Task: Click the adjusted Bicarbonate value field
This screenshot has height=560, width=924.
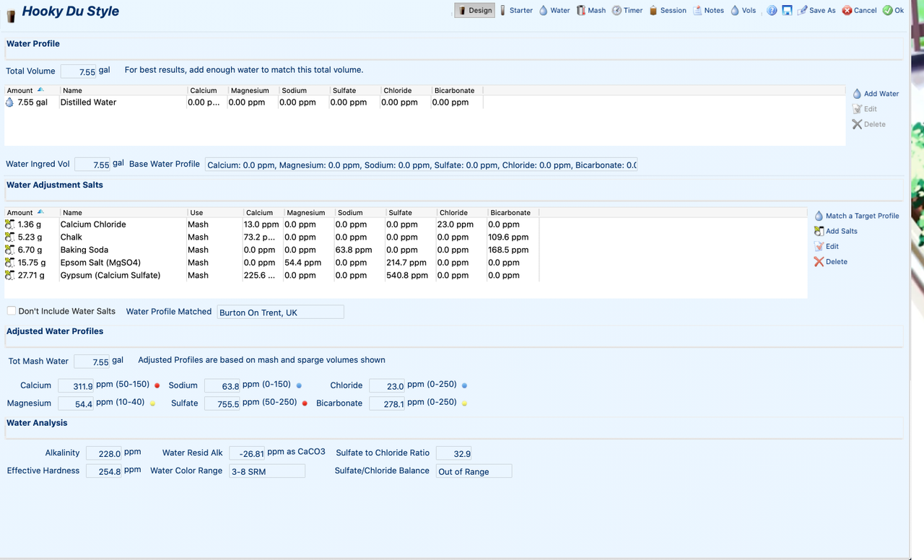Action: (x=388, y=404)
